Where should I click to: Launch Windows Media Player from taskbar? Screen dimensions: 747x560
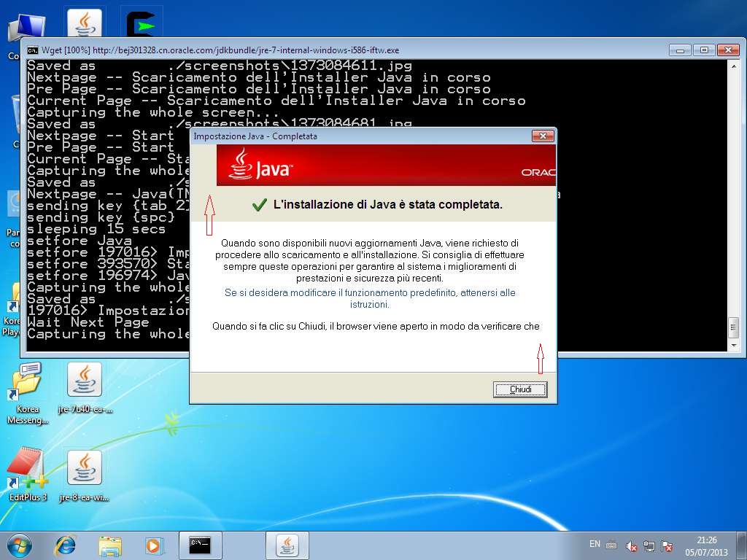pos(154,545)
